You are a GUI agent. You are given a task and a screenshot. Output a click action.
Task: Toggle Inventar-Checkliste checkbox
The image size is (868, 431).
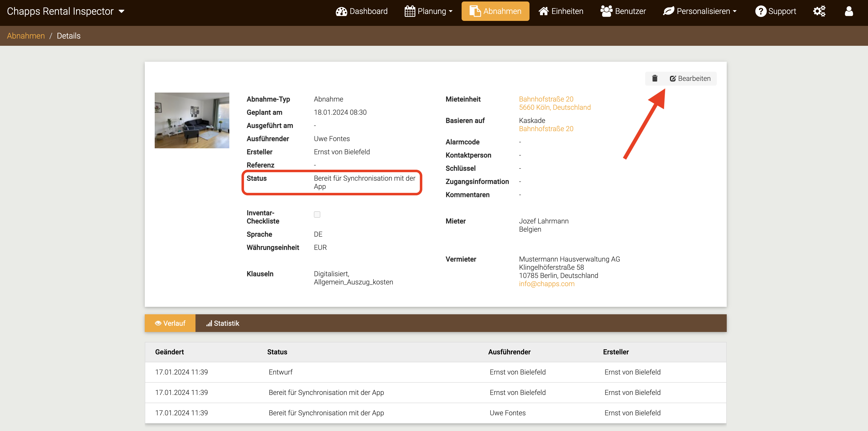(317, 215)
